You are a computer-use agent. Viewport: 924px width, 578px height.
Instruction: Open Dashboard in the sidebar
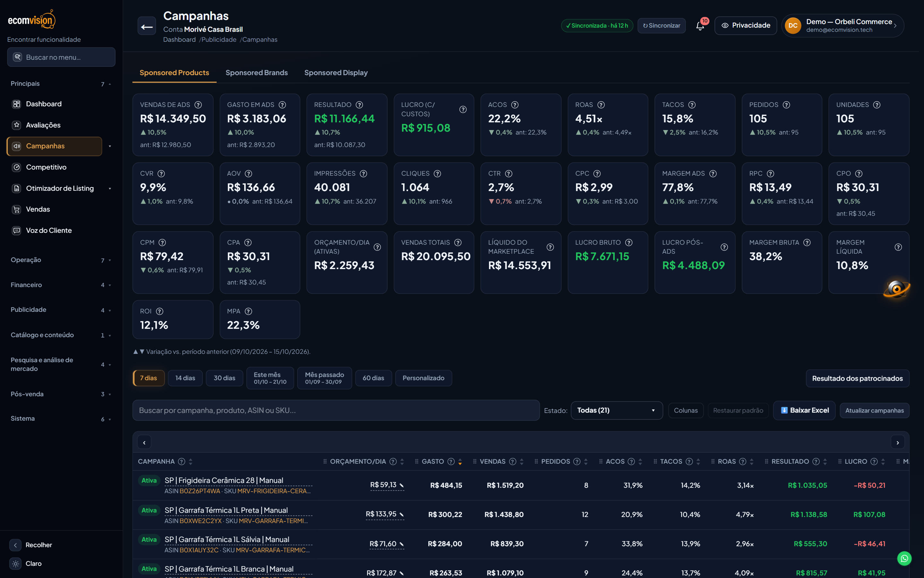(x=54, y=104)
